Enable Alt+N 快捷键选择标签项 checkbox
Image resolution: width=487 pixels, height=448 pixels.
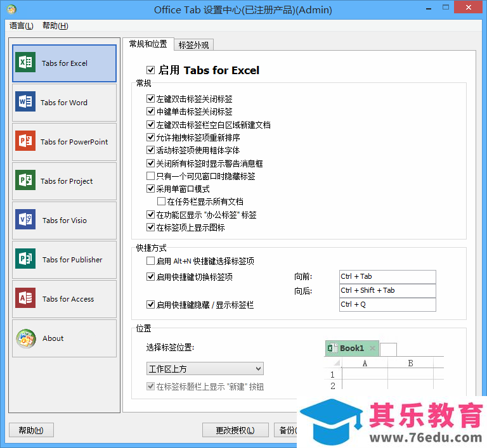(x=151, y=261)
